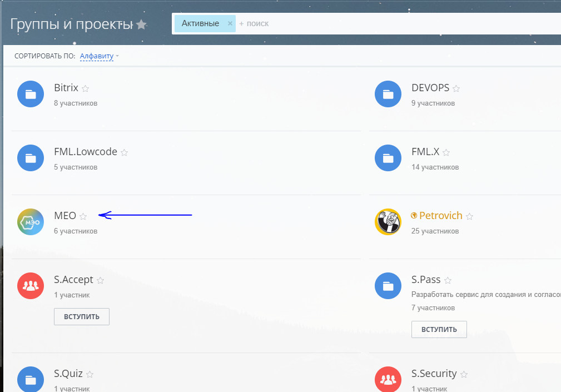Click '1 участник' under S.Accept
Image resolution: width=561 pixels, height=392 pixels.
click(72, 295)
